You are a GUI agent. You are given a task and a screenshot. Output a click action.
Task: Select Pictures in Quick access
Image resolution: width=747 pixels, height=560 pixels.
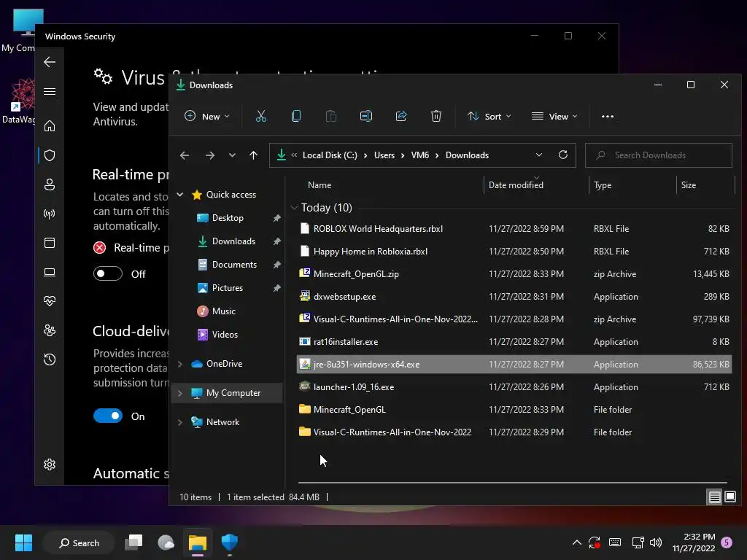pos(228,287)
